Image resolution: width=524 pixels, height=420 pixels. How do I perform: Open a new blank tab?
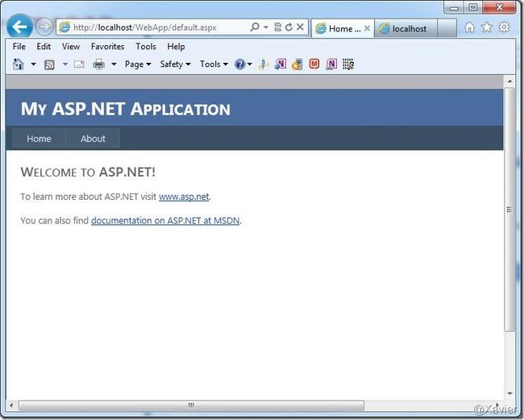[x=447, y=28]
